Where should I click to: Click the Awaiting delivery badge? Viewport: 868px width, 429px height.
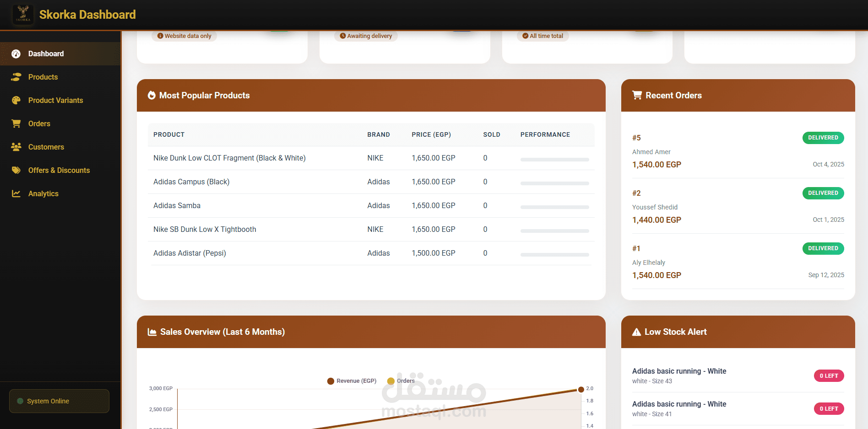pyautogui.click(x=366, y=36)
